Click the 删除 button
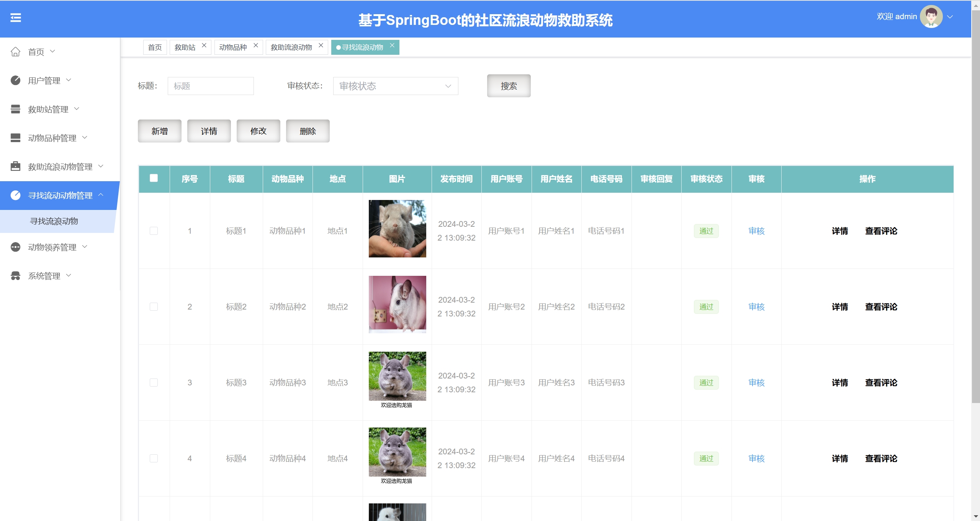The width and height of the screenshot is (980, 521). 308,131
